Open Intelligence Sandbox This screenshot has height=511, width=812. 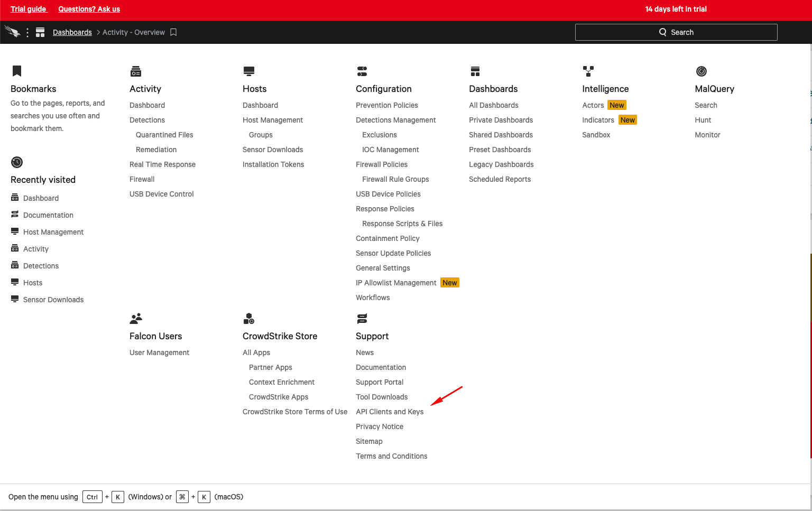(596, 135)
